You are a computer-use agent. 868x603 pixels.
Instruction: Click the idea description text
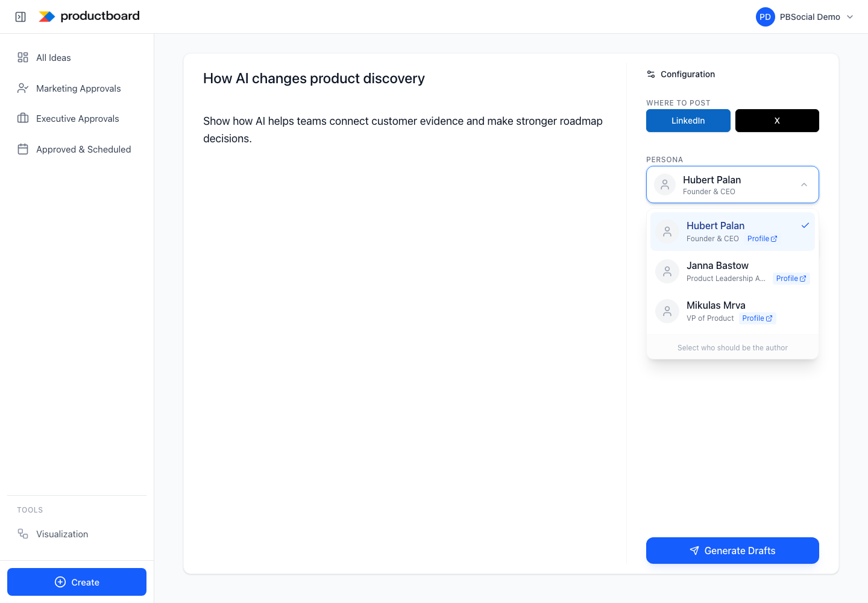(x=403, y=130)
